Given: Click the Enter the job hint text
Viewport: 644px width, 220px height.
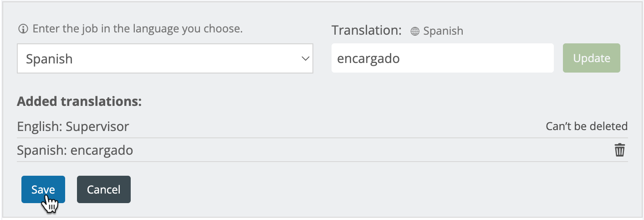Looking at the screenshot, I should click(138, 29).
